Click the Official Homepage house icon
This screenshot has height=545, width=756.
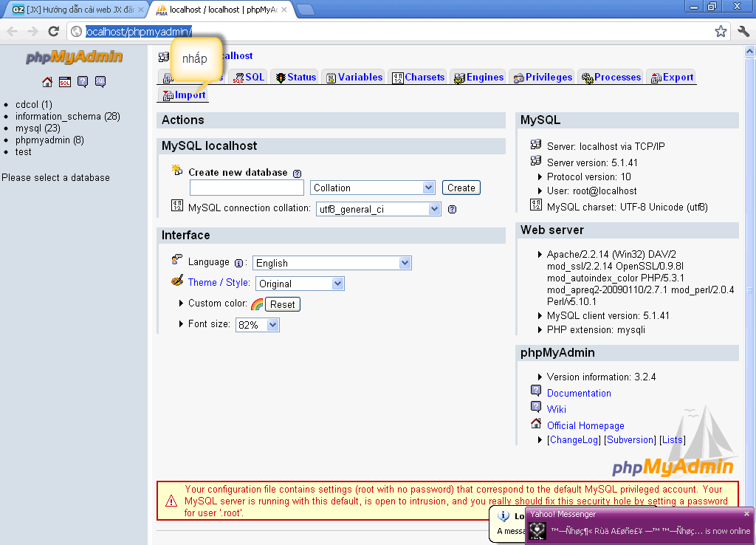coord(536,423)
